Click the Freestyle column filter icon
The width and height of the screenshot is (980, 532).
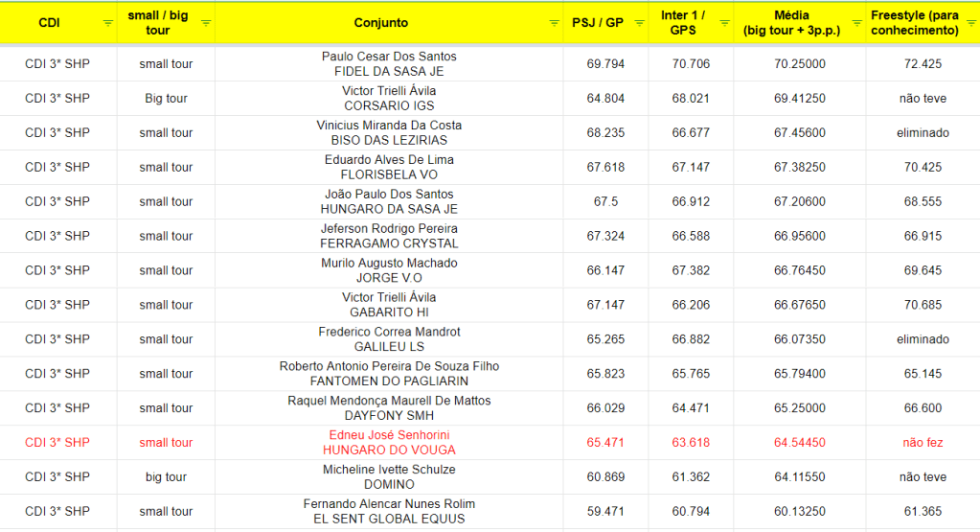point(970,23)
